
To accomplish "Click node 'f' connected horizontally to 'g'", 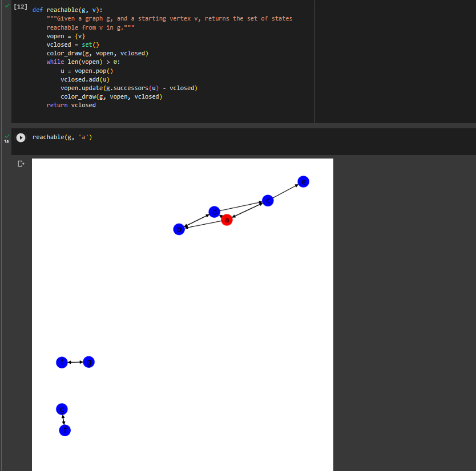I will tap(62, 362).
